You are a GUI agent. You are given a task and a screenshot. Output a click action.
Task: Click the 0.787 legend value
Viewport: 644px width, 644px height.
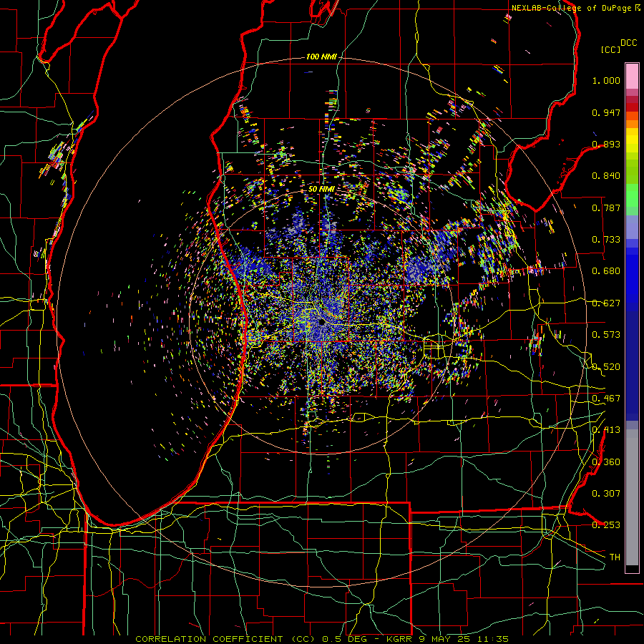(x=606, y=208)
